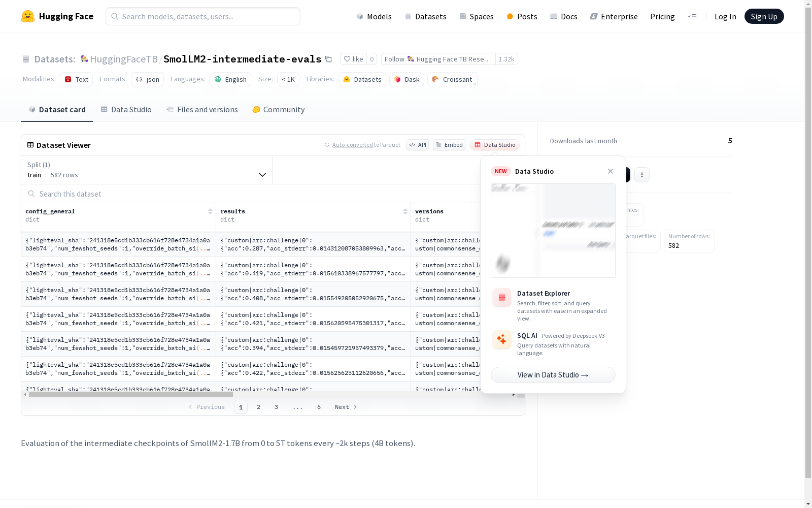Click the Data Studio button in viewer header

click(x=494, y=145)
